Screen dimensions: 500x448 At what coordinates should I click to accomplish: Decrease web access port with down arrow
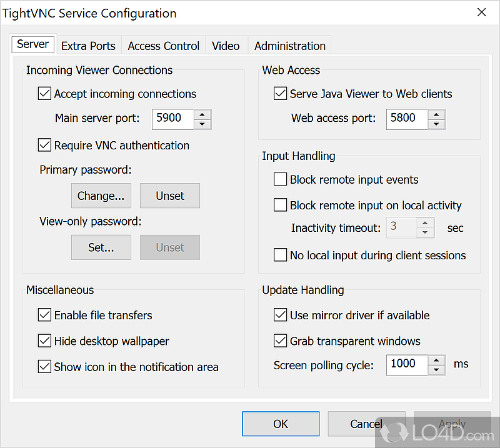(x=437, y=124)
